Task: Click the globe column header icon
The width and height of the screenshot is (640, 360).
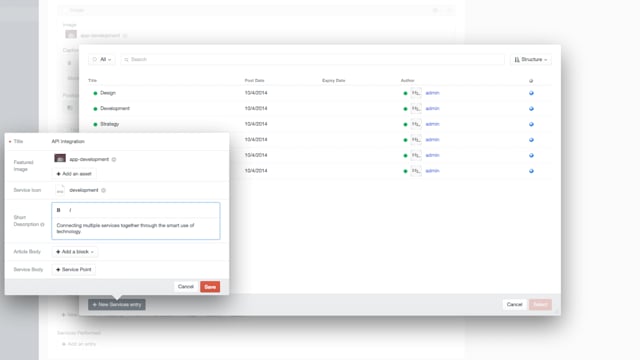Action: [x=531, y=81]
